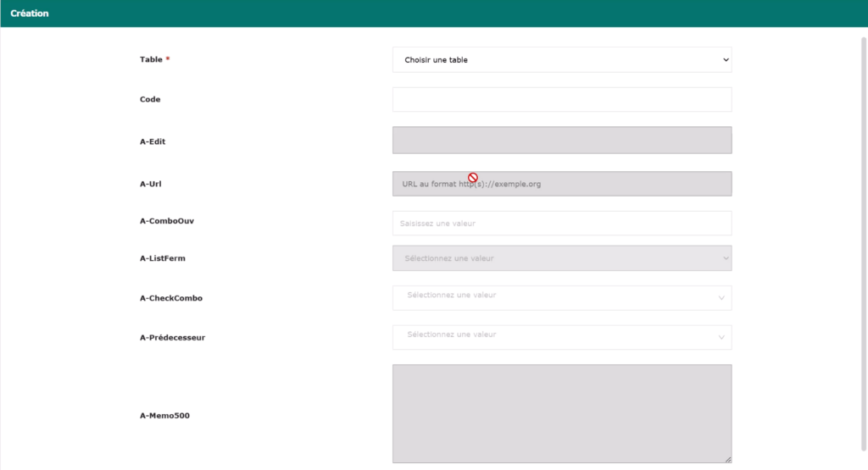Image resolution: width=868 pixels, height=470 pixels.
Task: Click the A-ListFerm label
Action: [x=162, y=258]
